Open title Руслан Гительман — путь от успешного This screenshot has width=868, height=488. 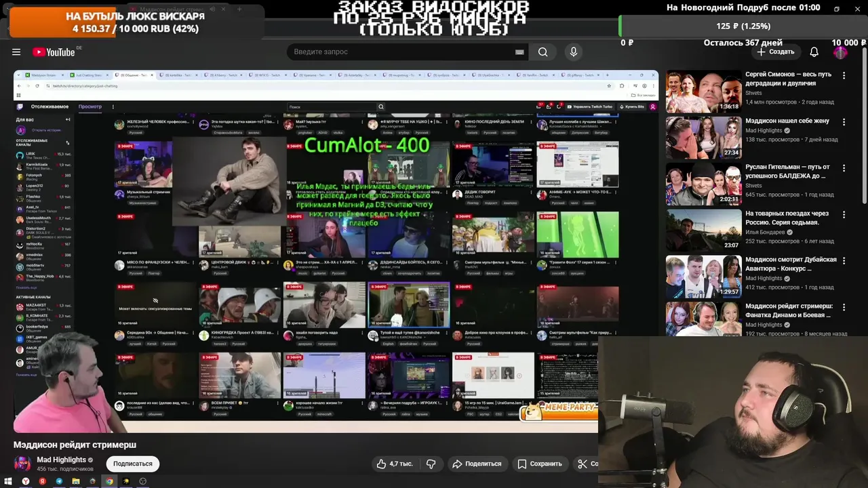(787, 171)
